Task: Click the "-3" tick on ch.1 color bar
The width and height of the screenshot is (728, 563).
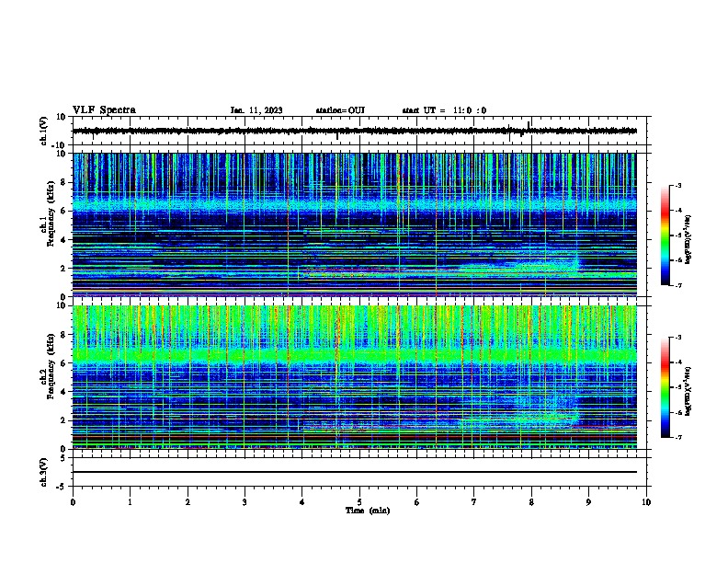Action: pyautogui.click(x=677, y=185)
